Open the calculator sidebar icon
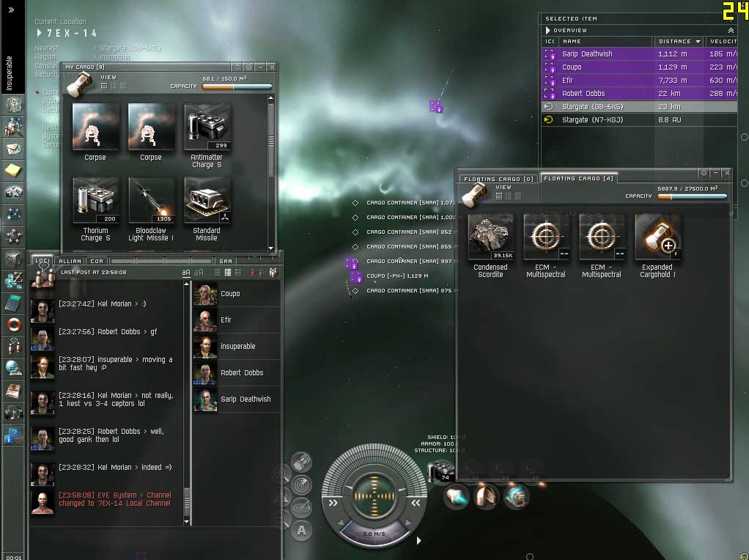The image size is (749, 560). tap(13, 303)
